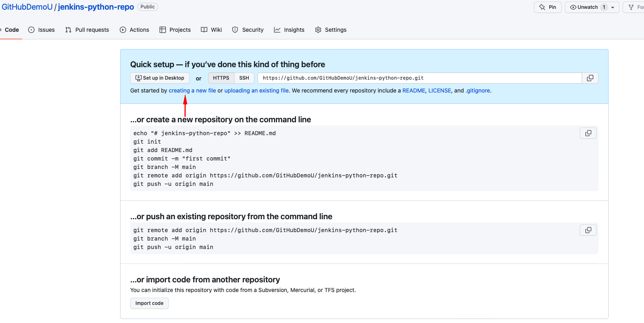Open the .gitignore link
This screenshot has width=644, height=323.
point(478,91)
